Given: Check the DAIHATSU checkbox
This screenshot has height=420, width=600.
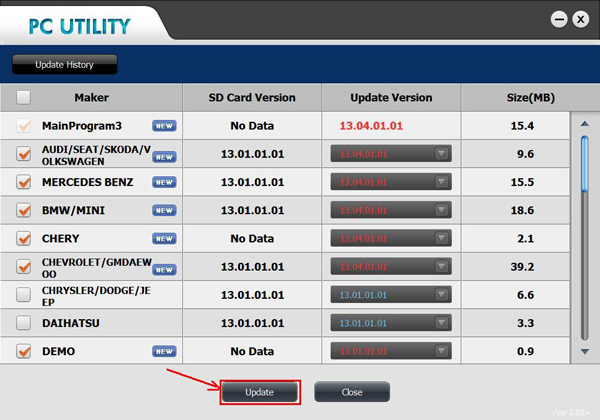Looking at the screenshot, I should tap(23, 323).
